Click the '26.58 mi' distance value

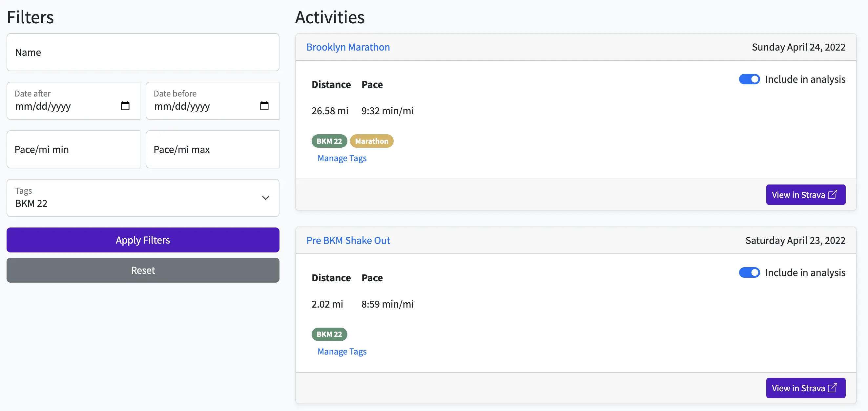pyautogui.click(x=330, y=111)
